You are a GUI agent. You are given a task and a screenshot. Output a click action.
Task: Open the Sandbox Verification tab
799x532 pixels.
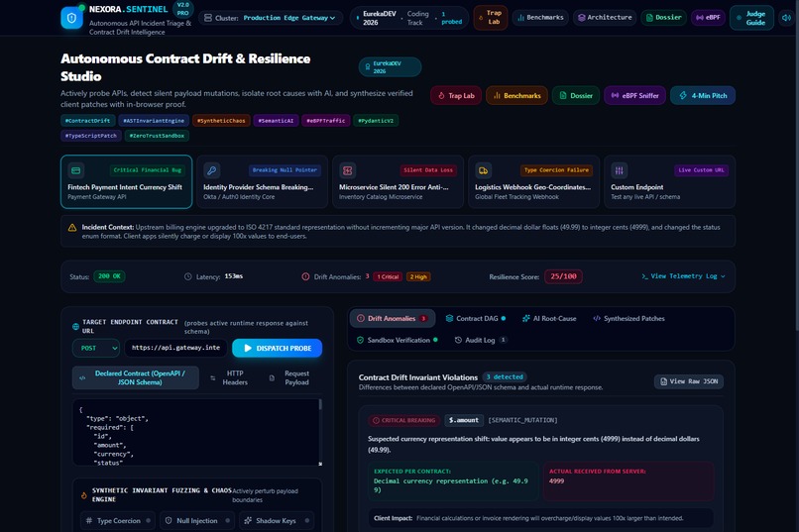click(x=398, y=340)
